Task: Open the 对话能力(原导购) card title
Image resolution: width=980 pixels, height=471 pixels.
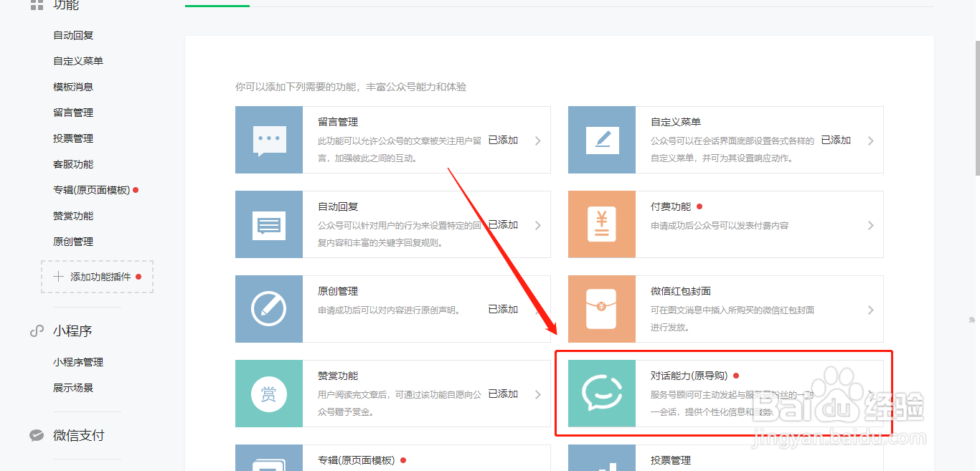Action: 689,376
